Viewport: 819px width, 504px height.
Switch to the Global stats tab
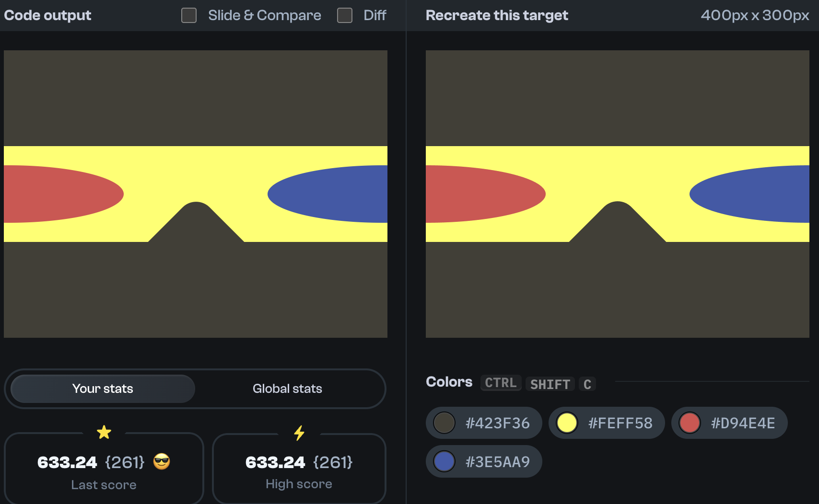coord(287,389)
